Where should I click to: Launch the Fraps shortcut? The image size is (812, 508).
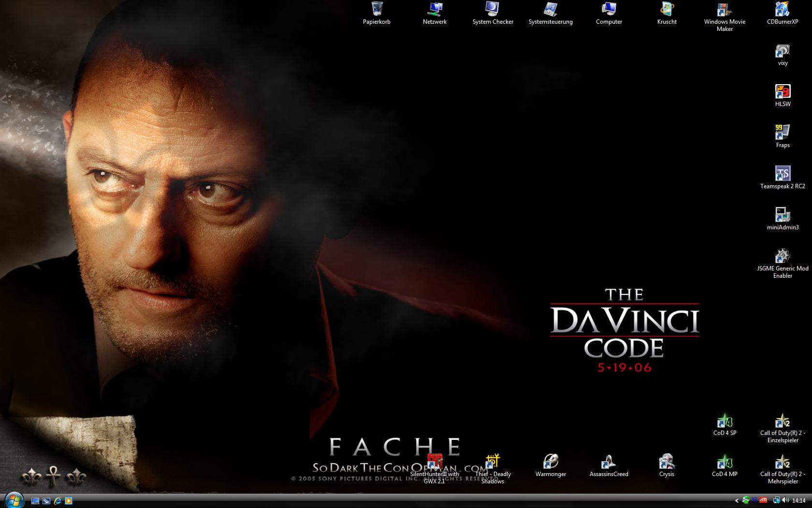pos(783,136)
